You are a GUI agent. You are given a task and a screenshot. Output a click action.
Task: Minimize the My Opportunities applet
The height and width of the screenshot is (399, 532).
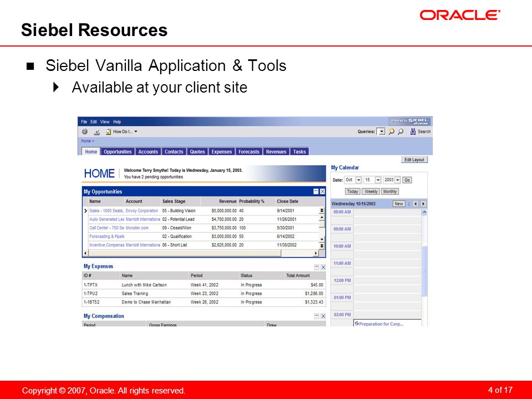point(316,192)
